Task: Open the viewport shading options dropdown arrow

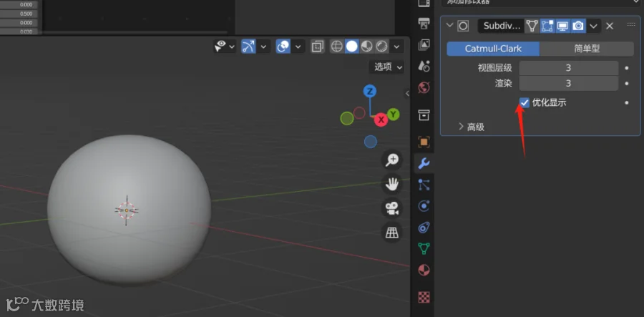Action: [396, 47]
